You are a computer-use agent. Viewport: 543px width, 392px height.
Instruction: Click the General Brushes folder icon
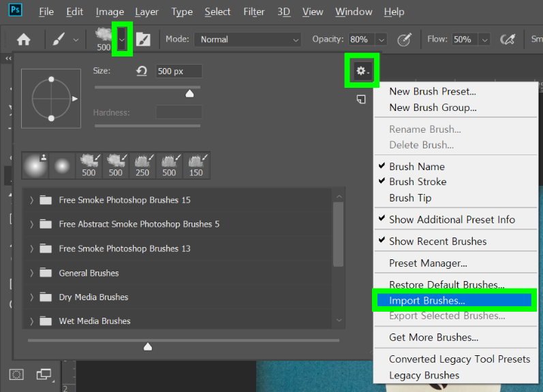46,273
